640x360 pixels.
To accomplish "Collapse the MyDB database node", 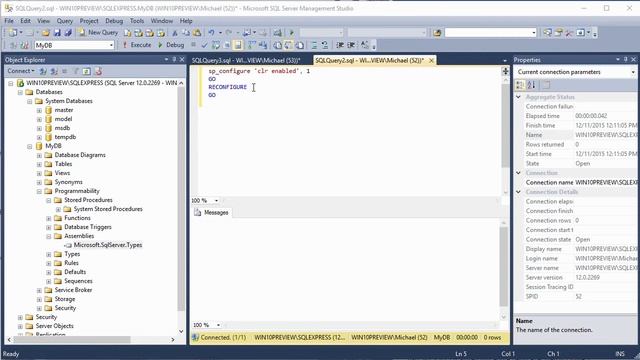I will coord(30,146).
